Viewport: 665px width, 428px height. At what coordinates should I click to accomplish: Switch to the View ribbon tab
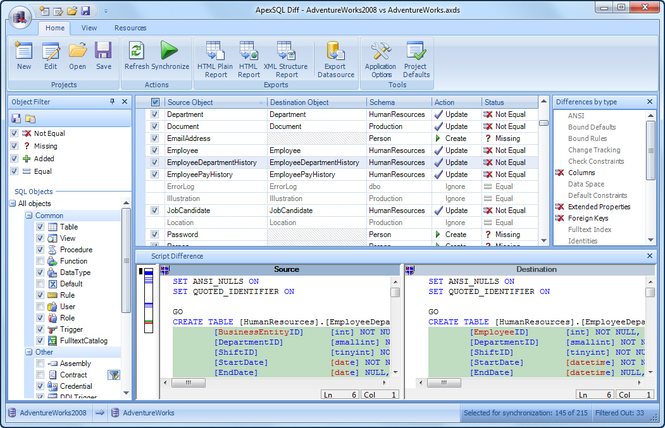tap(89, 28)
